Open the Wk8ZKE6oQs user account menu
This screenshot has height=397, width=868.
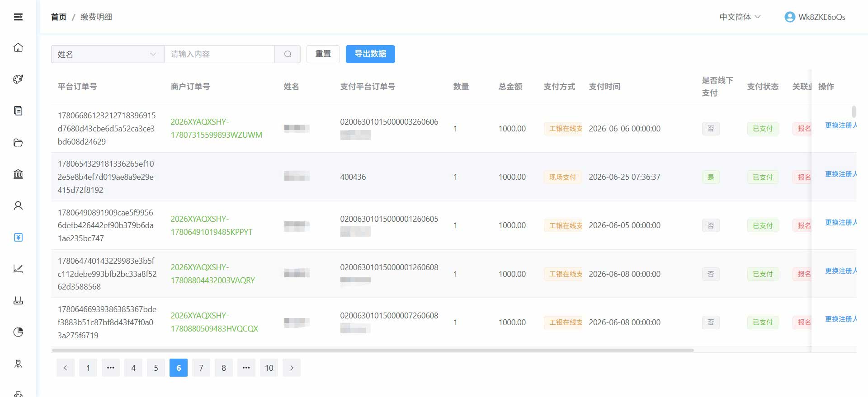815,17
